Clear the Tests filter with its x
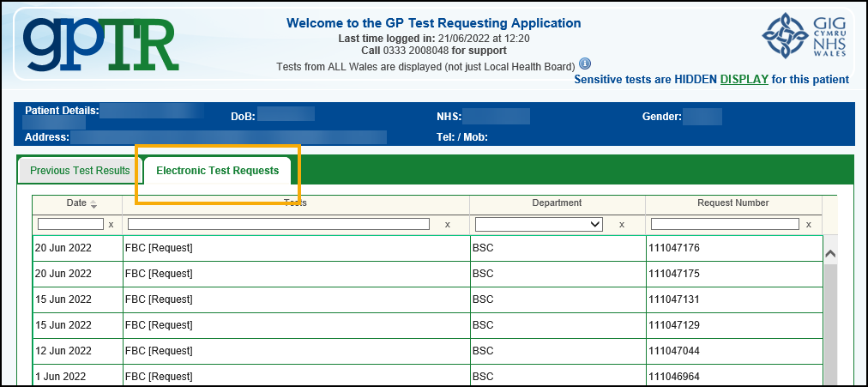 (447, 224)
